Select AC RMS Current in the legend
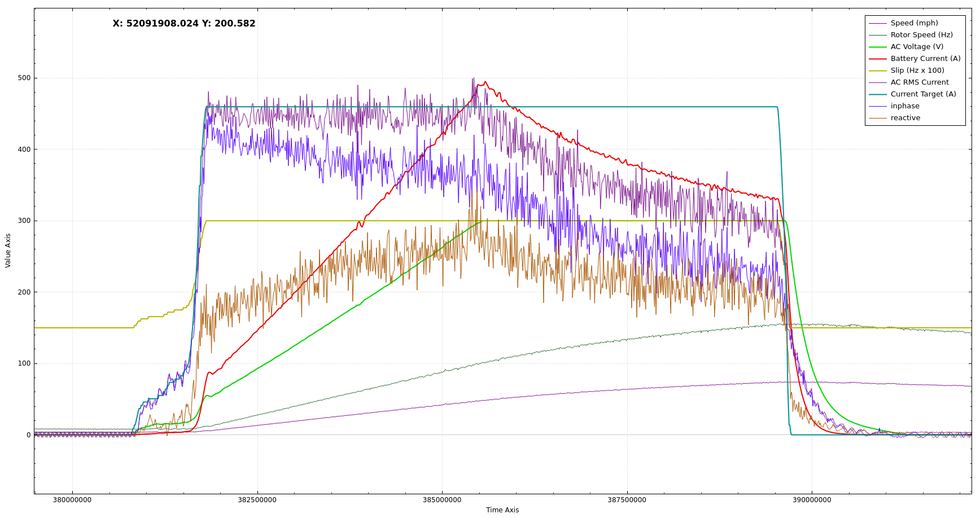The height and width of the screenshot is (518, 980). [920, 82]
